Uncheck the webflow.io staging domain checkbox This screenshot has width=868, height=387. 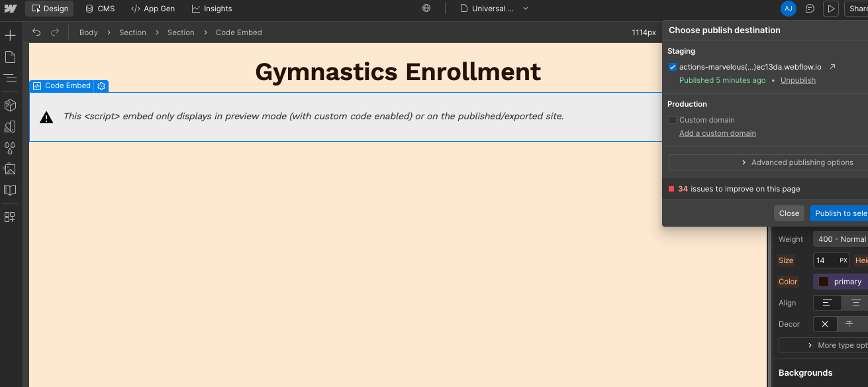point(673,67)
